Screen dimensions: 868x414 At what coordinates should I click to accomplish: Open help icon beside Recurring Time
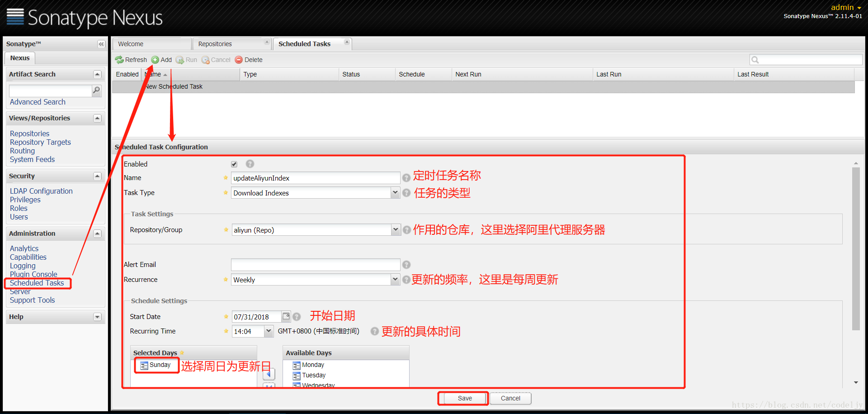[x=375, y=331]
